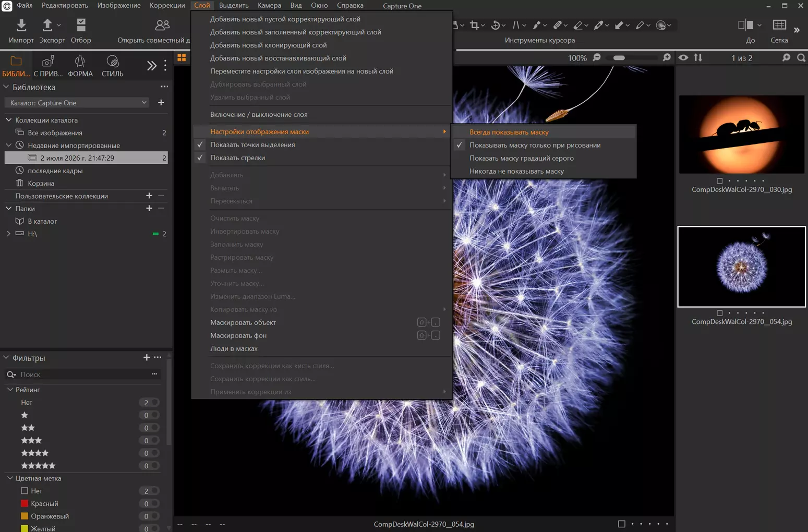Click the Import icon in toolbar
Image resolution: width=808 pixels, height=532 pixels.
tap(21, 25)
